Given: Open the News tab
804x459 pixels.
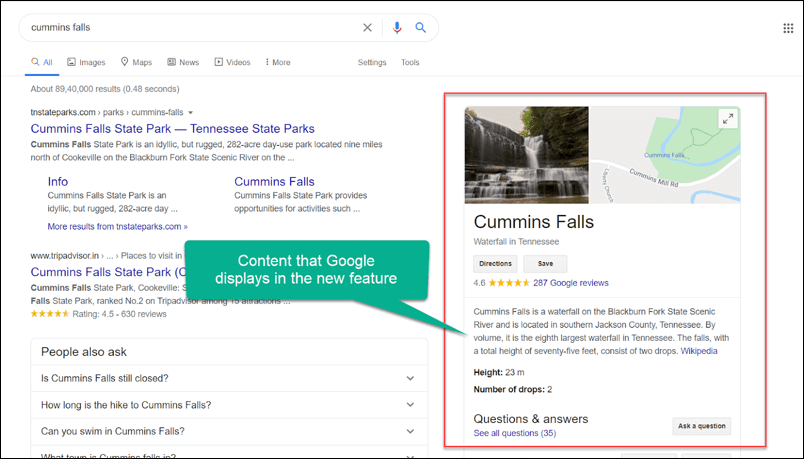Looking at the screenshot, I should (183, 62).
